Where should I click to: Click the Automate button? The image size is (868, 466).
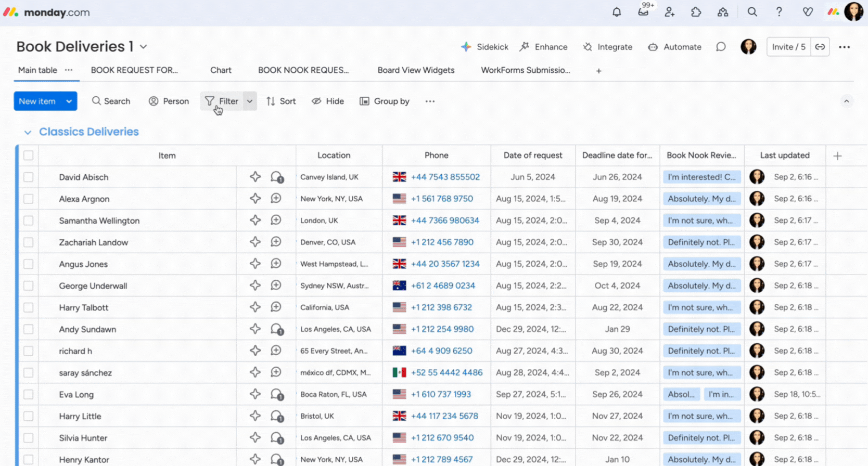pyautogui.click(x=675, y=47)
